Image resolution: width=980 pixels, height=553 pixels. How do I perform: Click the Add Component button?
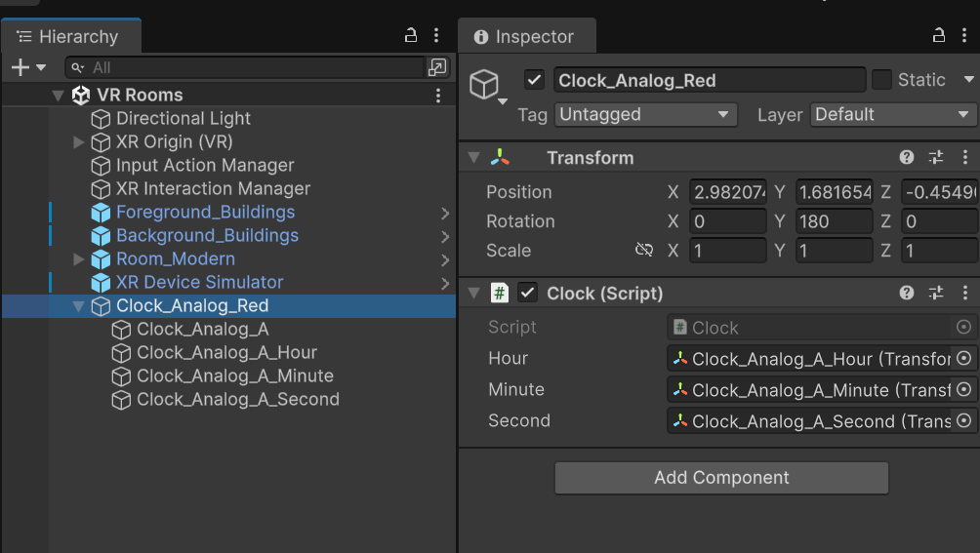point(721,478)
